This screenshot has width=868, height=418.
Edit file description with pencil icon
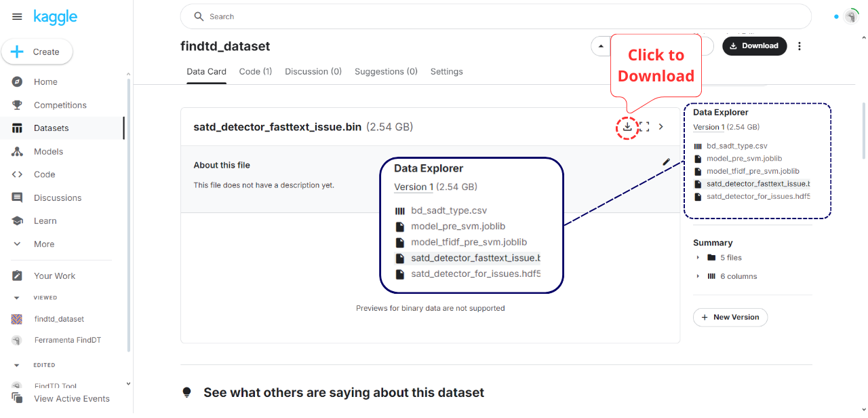(666, 161)
